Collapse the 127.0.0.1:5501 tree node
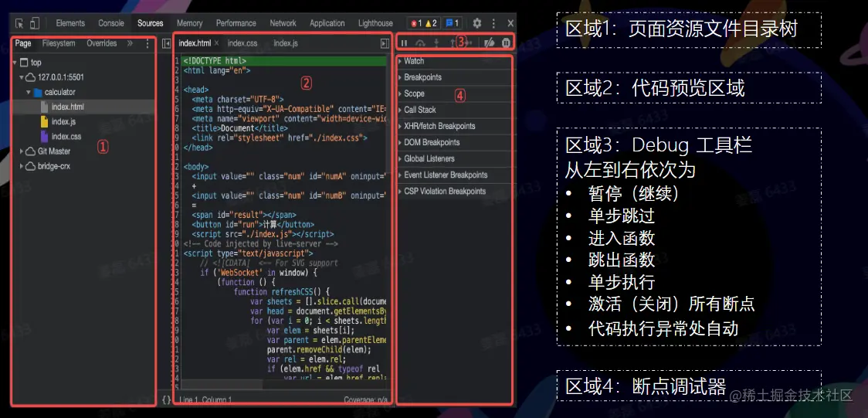 [x=22, y=77]
